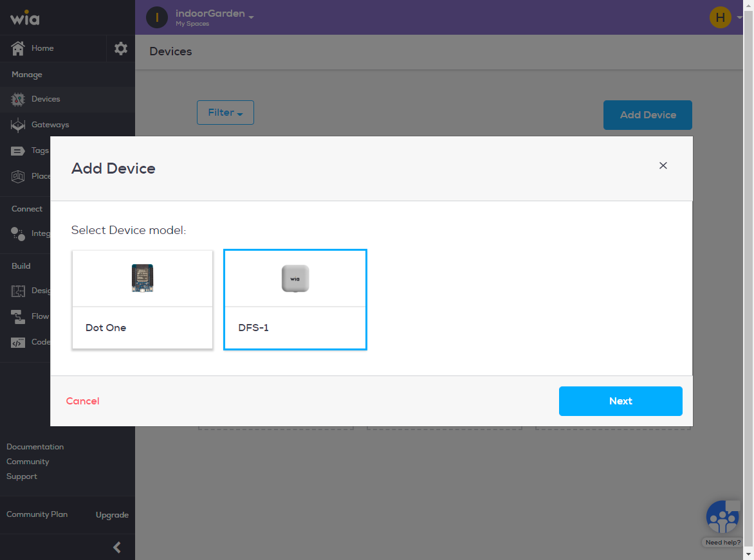
Task: Click the Tags icon
Action: click(18, 151)
